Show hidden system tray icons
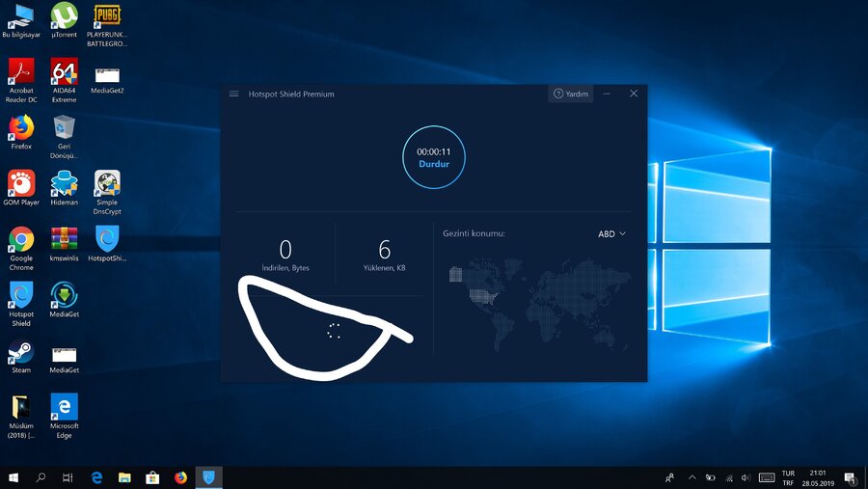The image size is (868, 489). (692, 477)
